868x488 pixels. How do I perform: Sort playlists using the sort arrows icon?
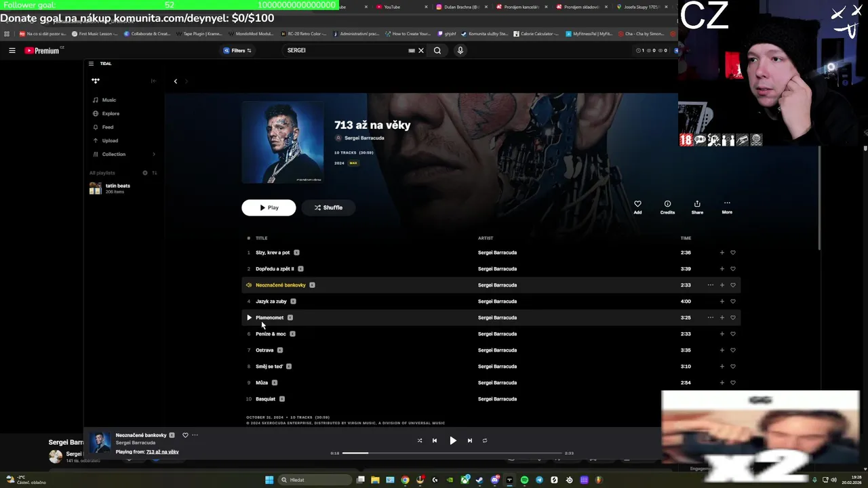(x=154, y=173)
